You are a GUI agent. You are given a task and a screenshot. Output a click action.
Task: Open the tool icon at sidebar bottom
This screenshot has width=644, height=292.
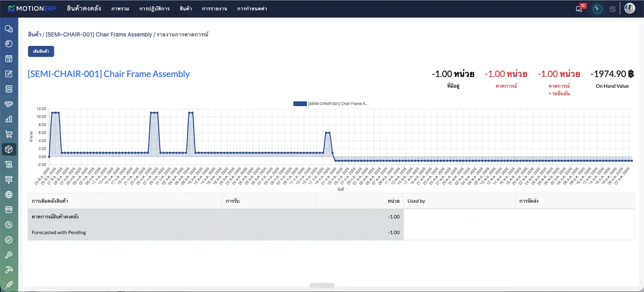pyautogui.click(x=9, y=285)
